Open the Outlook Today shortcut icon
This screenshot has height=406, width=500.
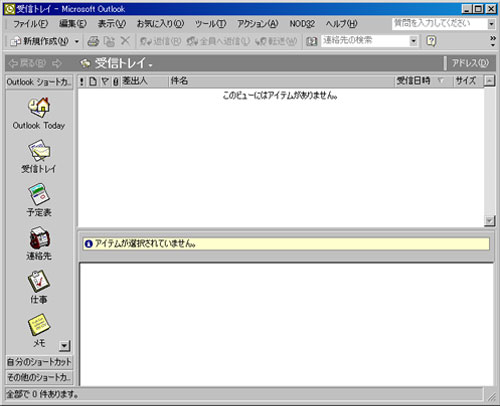coord(39,107)
